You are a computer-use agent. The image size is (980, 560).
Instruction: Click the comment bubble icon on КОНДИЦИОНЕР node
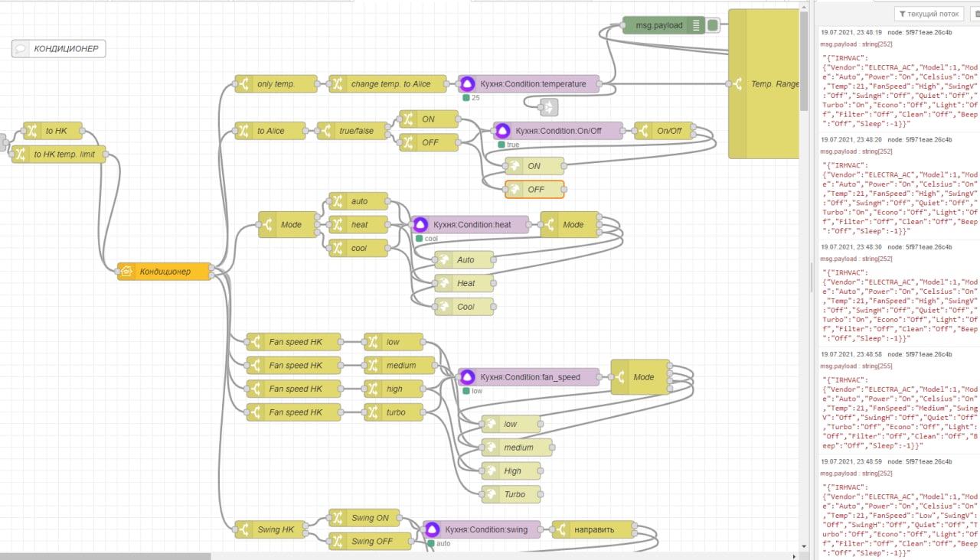click(x=21, y=49)
